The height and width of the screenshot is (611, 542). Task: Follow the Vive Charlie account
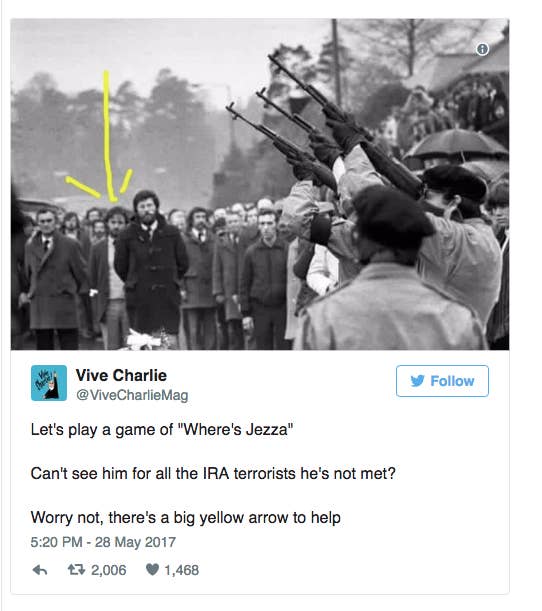click(x=442, y=381)
